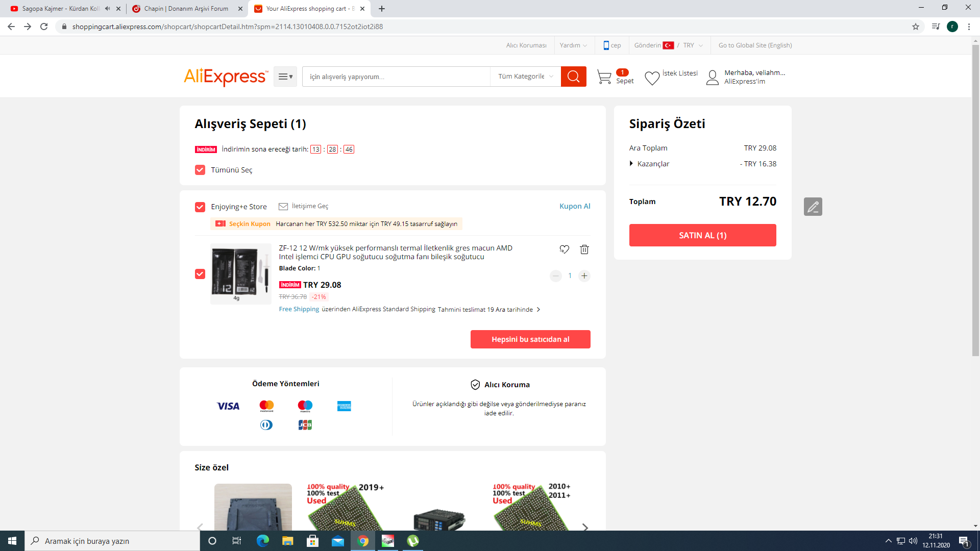Click the orange search magnifier button

(573, 77)
